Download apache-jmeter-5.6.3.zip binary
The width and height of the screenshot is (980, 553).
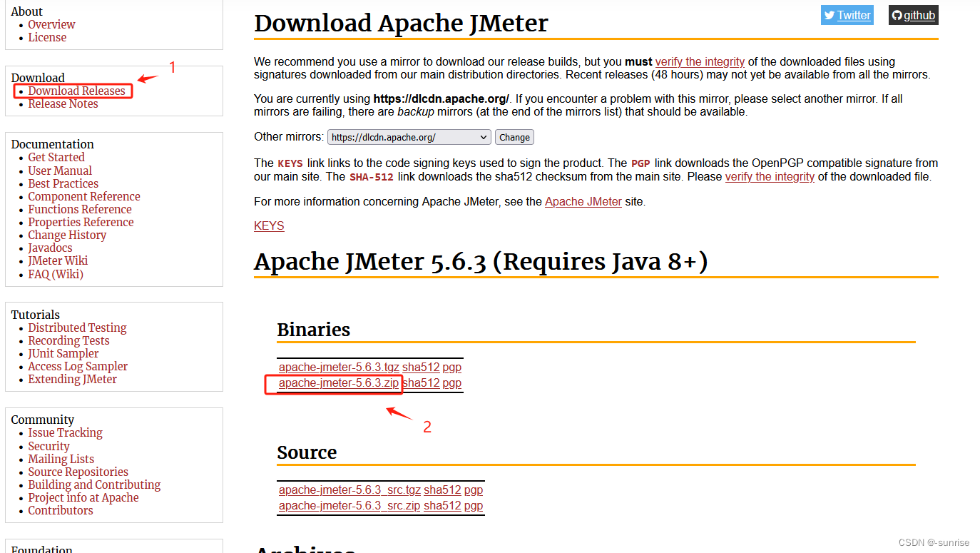click(x=339, y=382)
